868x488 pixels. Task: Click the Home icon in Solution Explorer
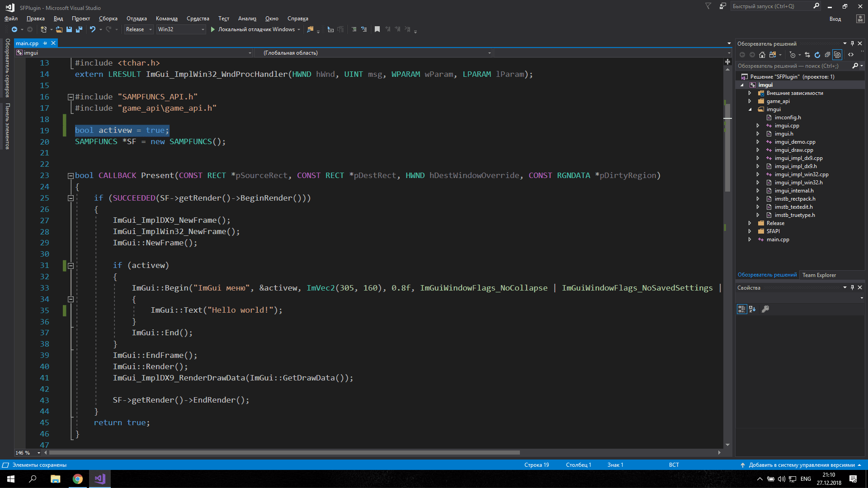[762, 55]
